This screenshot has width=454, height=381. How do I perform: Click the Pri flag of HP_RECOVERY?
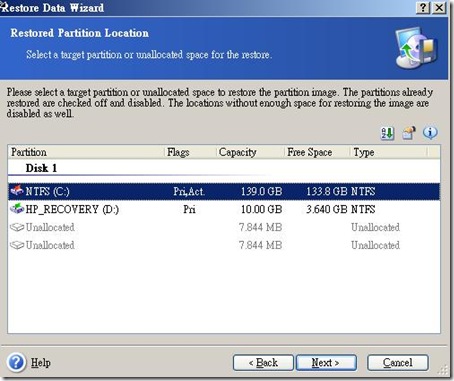189,209
